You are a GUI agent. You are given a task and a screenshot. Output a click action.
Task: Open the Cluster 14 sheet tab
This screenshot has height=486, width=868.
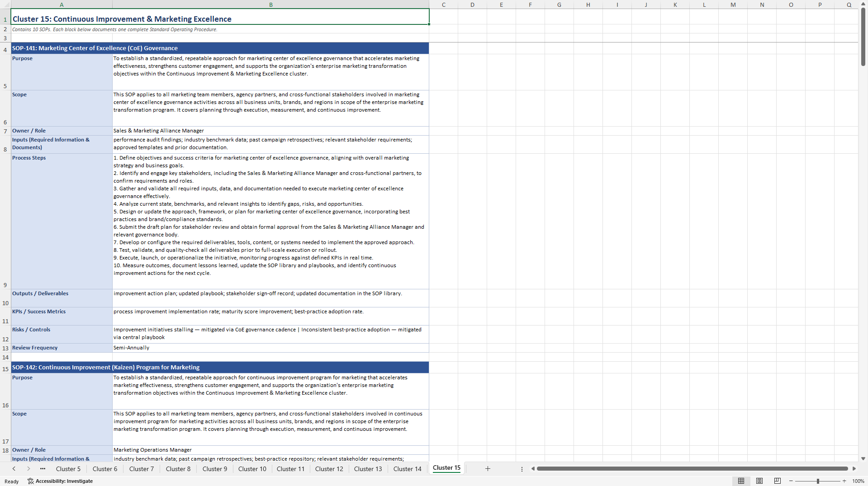(x=408, y=469)
